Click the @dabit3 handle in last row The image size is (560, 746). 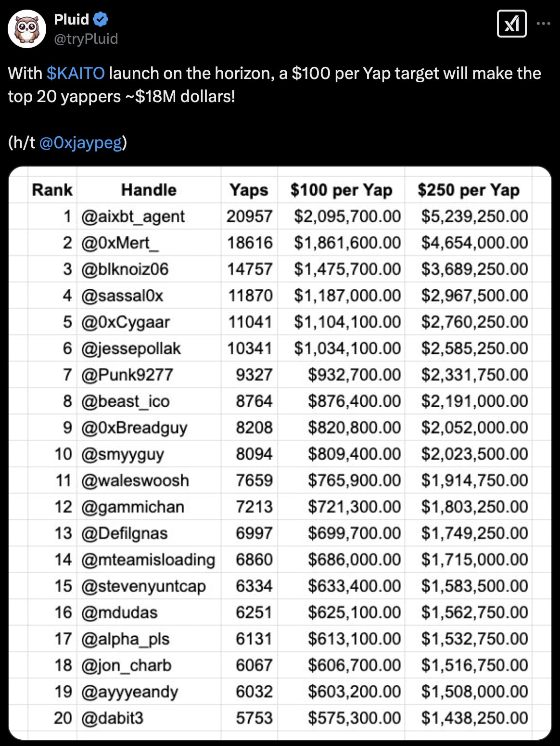click(x=113, y=718)
